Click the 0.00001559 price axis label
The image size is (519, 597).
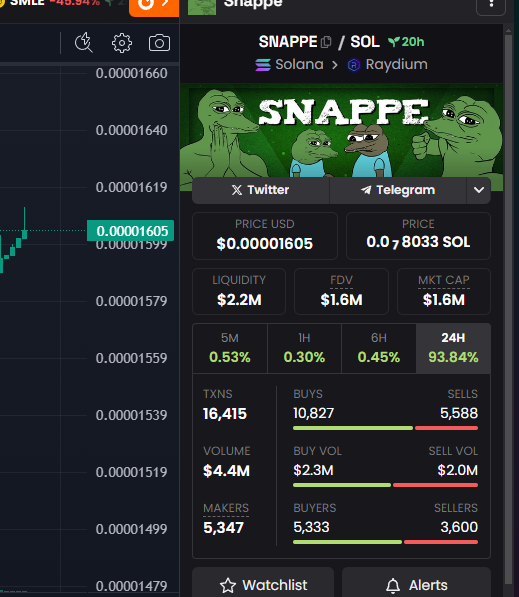pyautogui.click(x=131, y=358)
